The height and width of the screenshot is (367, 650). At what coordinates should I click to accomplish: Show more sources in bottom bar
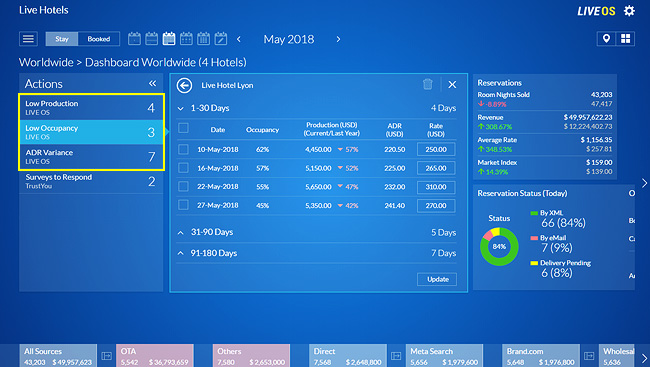point(644,358)
